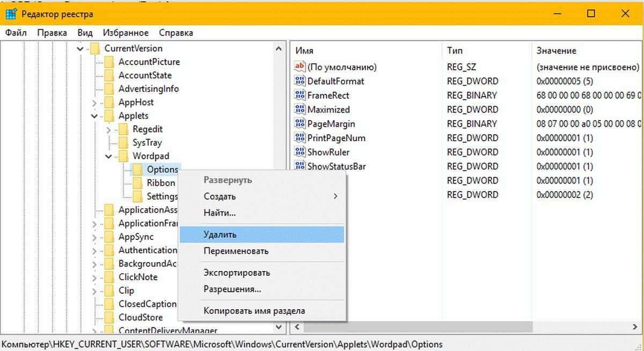Click the Registry Editor title bar icon

(x=11, y=13)
